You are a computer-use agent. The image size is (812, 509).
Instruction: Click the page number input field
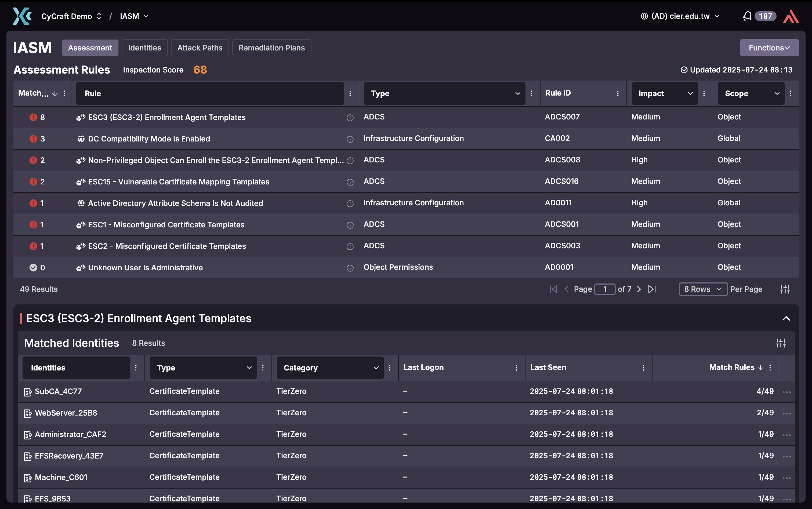pyautogui.click(x=605, y=289)
